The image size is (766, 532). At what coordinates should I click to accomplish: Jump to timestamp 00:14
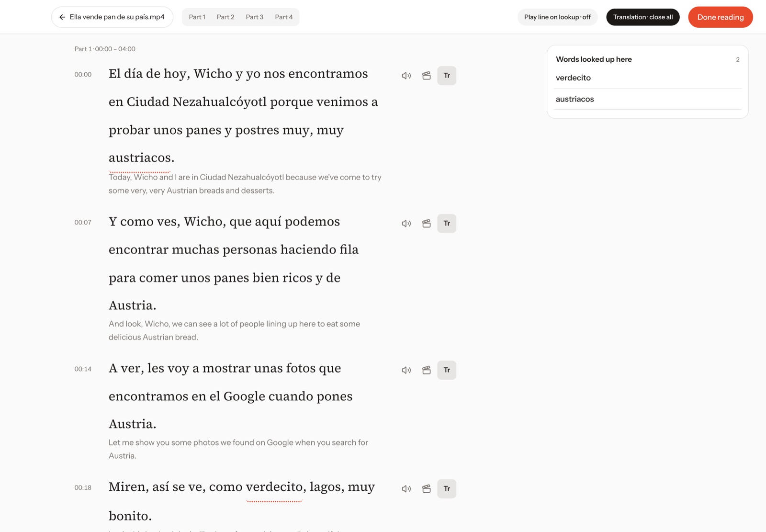[83, 369]
